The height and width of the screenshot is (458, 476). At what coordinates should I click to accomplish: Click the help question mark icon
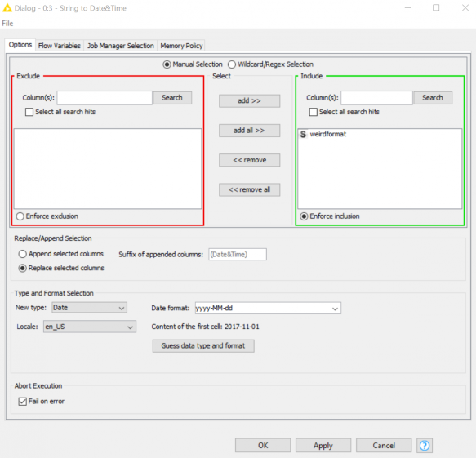(x=425, y=446)
